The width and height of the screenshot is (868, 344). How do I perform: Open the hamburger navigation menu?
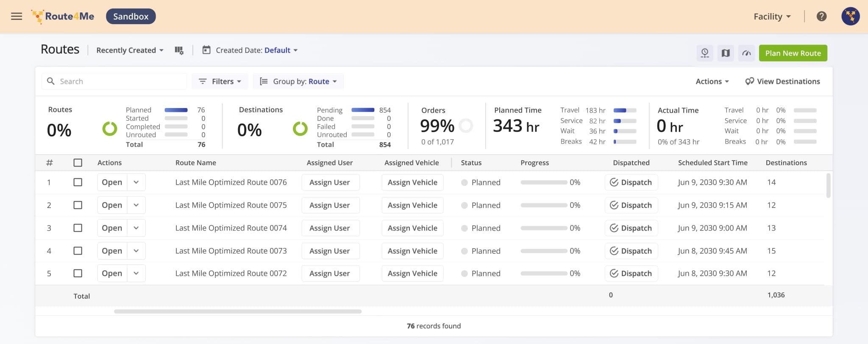17,17
